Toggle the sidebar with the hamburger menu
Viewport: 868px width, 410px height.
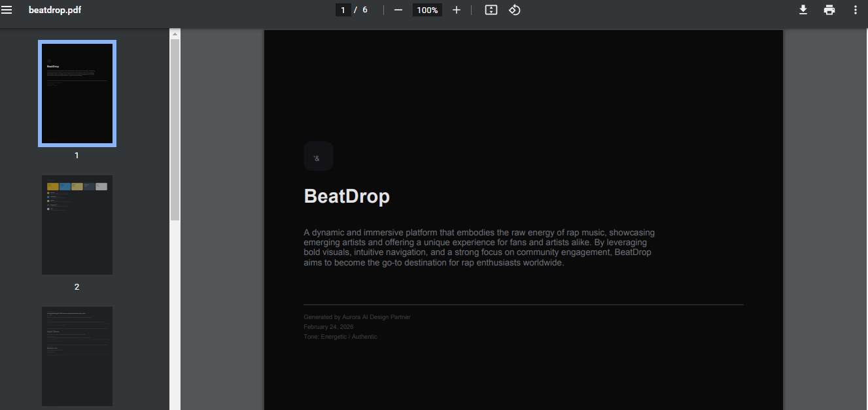point(7,10)
